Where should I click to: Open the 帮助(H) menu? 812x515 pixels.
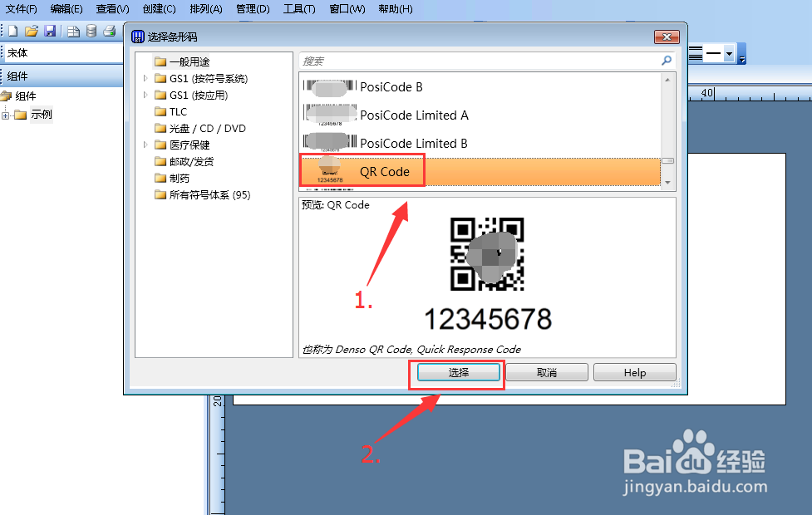396,9
